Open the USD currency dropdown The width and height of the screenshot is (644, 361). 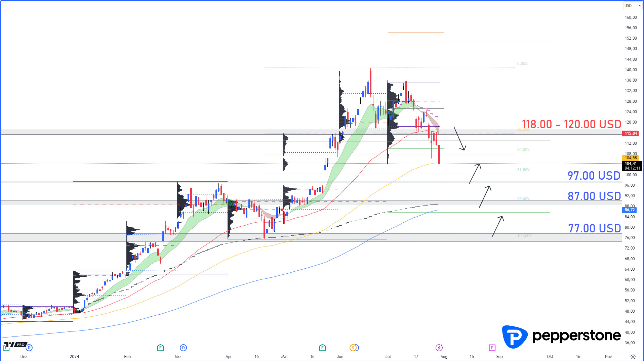point(632,6)
